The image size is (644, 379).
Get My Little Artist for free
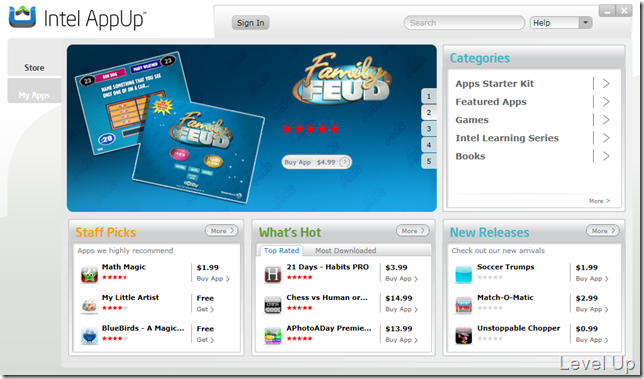click(x=205, y=309)
